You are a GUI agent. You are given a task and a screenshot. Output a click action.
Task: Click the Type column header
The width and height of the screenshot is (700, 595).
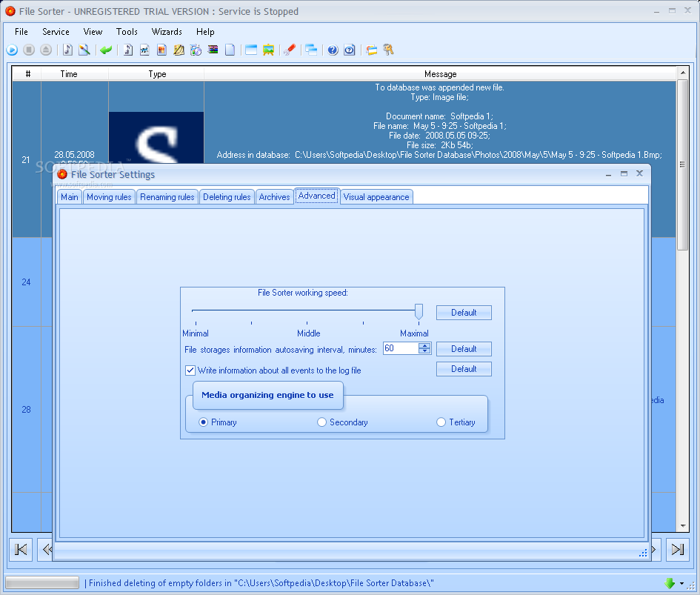pyautogui.click(x=157, y=74)
